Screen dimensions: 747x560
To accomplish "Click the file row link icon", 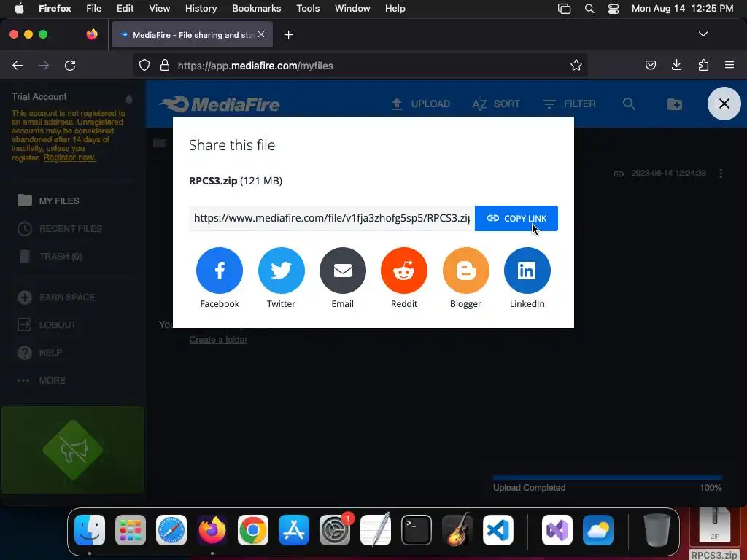I will 619,174.
